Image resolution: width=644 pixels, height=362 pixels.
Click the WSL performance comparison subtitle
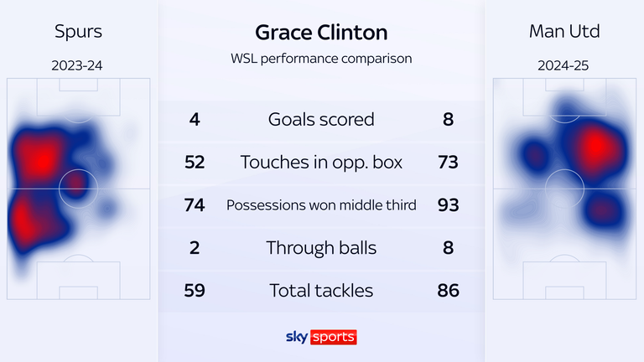point(321,59)
